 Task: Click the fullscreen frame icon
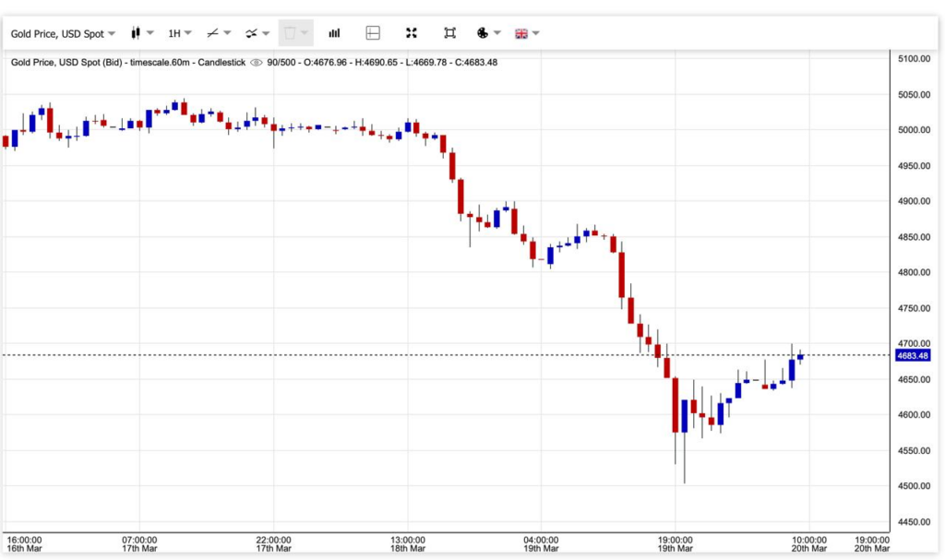coord(449,33)
